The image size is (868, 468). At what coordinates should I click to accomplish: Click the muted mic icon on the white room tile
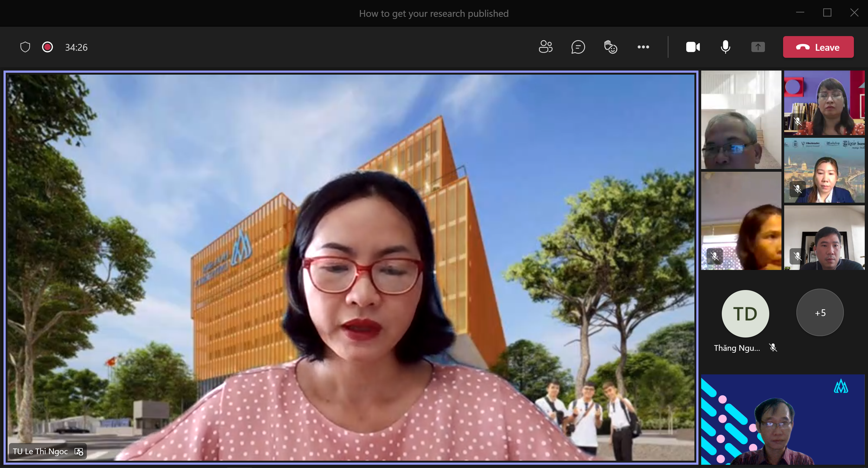point(797,256)
